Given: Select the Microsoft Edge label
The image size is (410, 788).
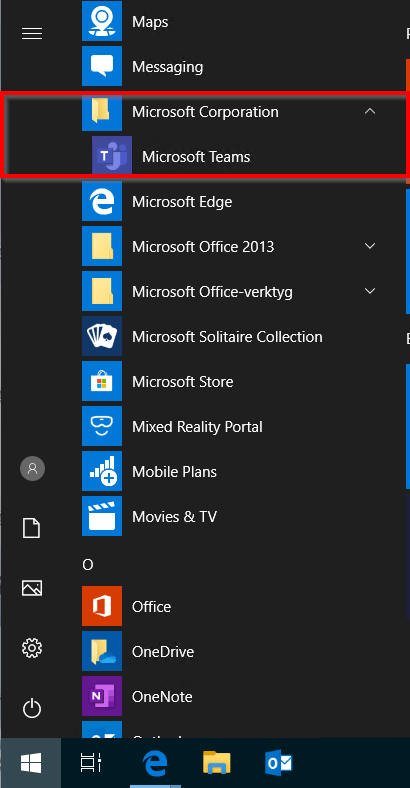Looking at the screenshot, I should [182, 202].
